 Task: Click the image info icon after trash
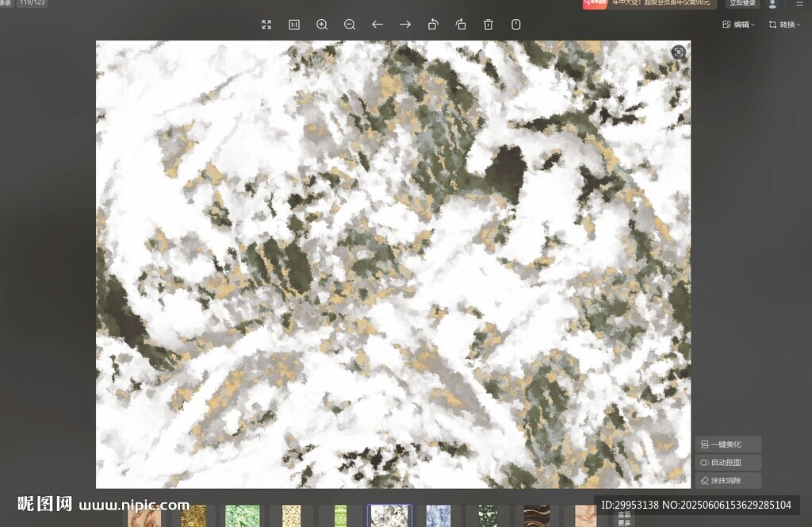pos(515,25)
